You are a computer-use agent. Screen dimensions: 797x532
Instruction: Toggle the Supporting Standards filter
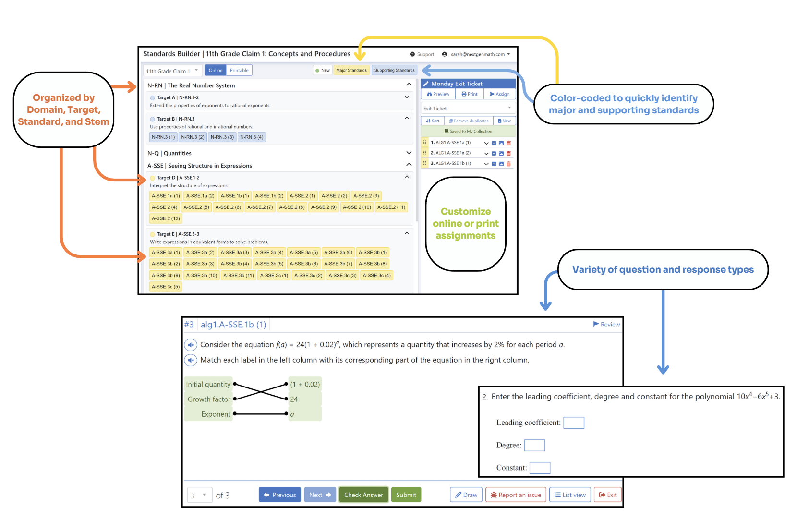[394, 71]
